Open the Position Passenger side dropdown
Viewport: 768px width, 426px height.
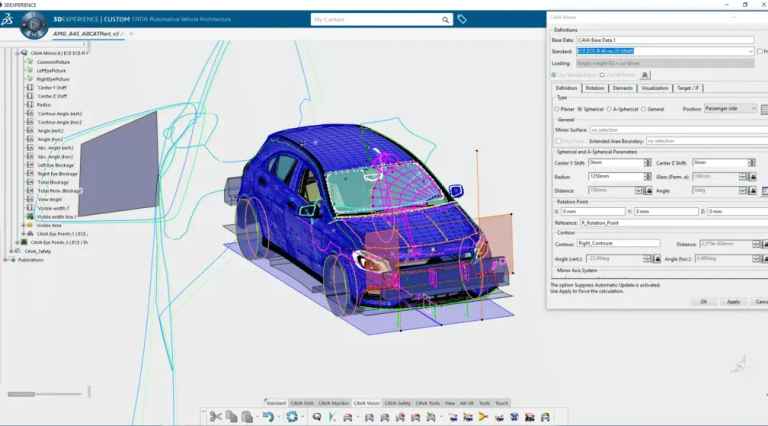tap(752, 108)
